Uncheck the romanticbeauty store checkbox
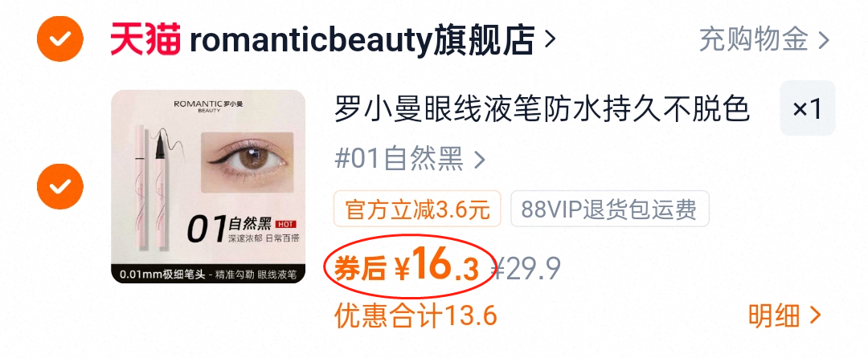This screenshot has height=358, width=868. [x=60, y=39]
